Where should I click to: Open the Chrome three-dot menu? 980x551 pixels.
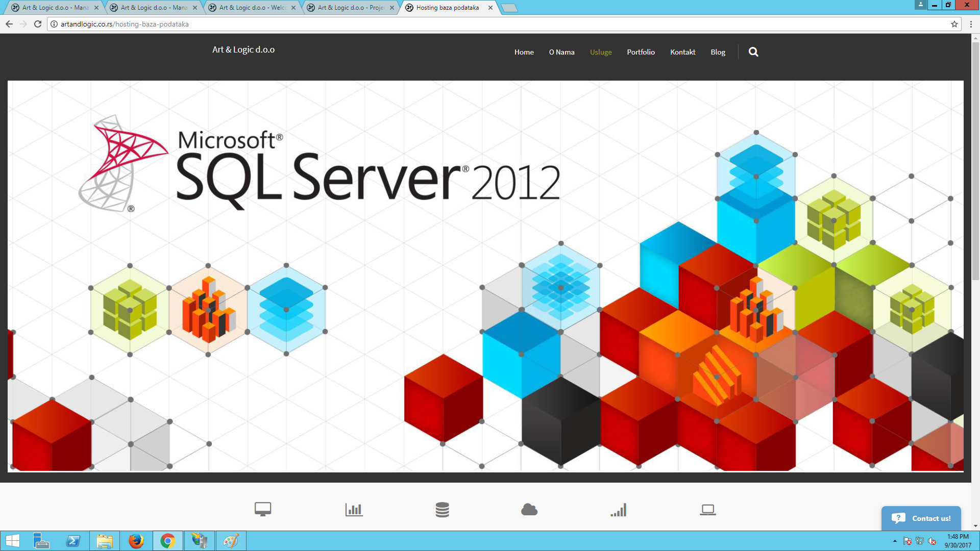click(x=971, y=24)
